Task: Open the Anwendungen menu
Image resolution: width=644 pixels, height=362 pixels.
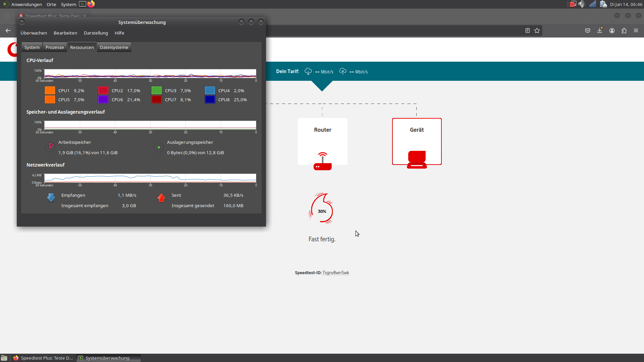Action: coord(26,4)
